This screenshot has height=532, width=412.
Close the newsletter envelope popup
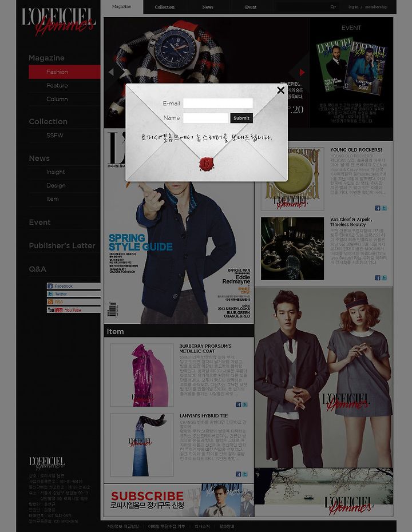click(280, 90)
